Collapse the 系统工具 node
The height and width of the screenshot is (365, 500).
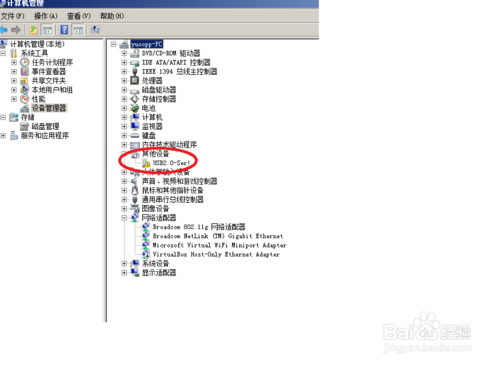click(x=3, y=53)
